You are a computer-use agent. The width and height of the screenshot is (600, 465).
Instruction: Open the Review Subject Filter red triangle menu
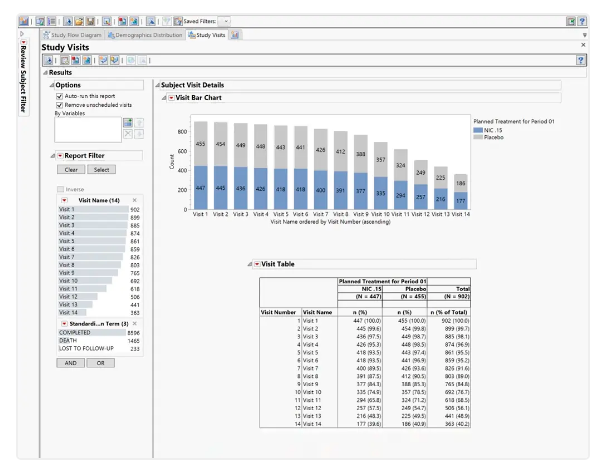point(23,42)
